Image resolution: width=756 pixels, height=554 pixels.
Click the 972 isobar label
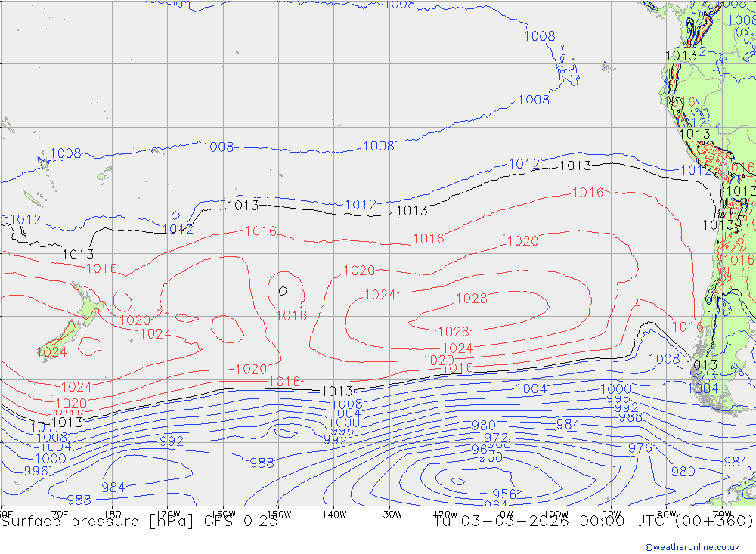click(x=496, y=438)
